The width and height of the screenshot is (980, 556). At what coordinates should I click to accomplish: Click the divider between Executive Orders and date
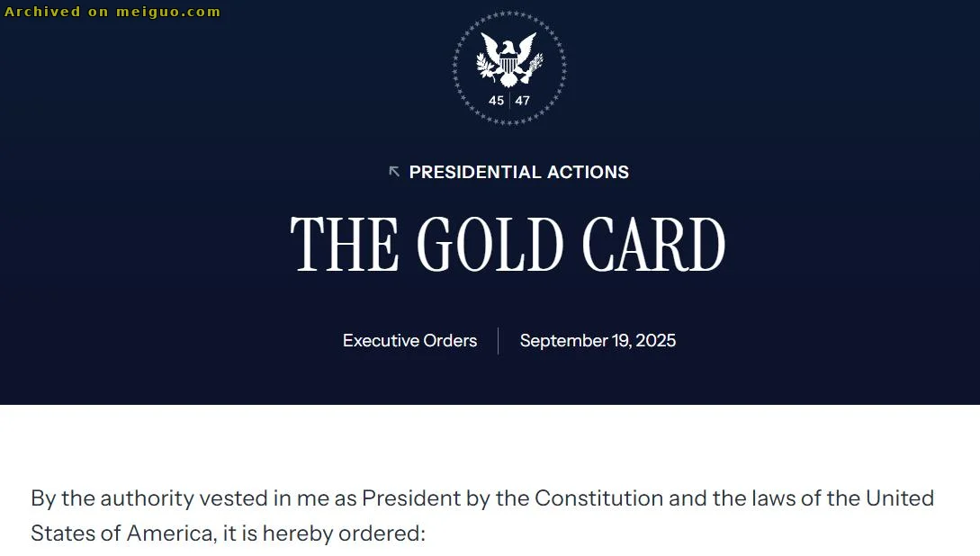499,340
